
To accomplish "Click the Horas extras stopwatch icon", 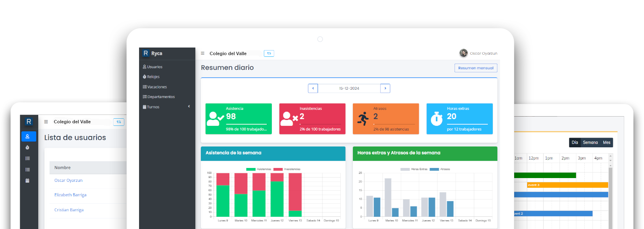I will pos(437,119).
